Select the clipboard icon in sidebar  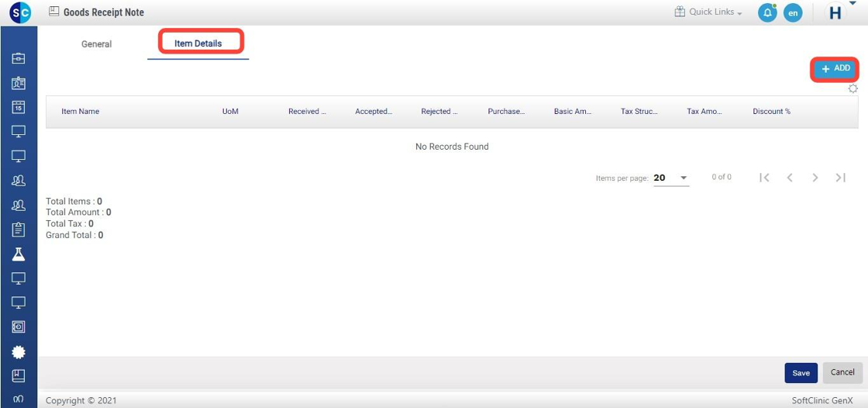[x=19, y=229]
